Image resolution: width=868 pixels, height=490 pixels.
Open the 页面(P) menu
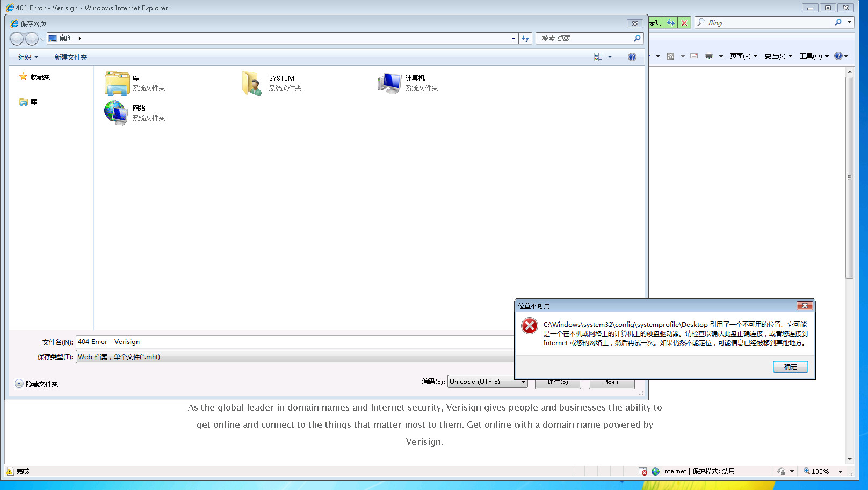pos(743,56)
